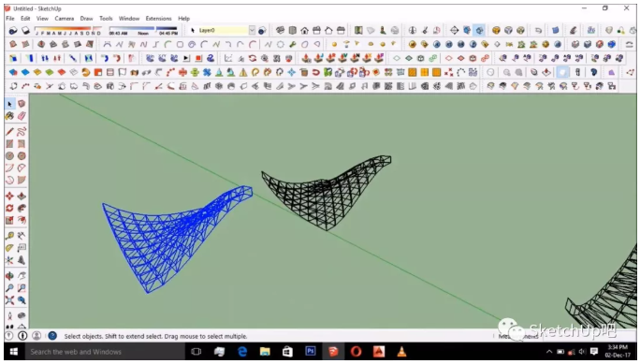
Task: Click the Zoom Extents tool
Action: click(9, 300)
